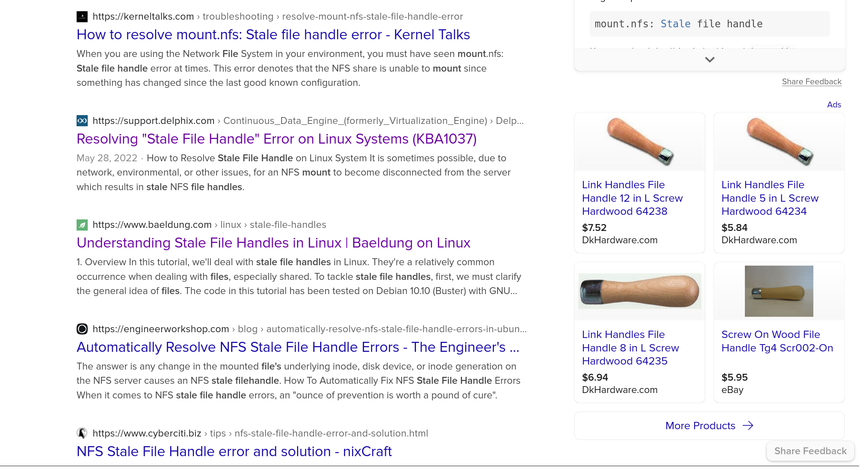This screenshot has width=868, height=470.
Task: Click the Ads label
Action: 834,105
